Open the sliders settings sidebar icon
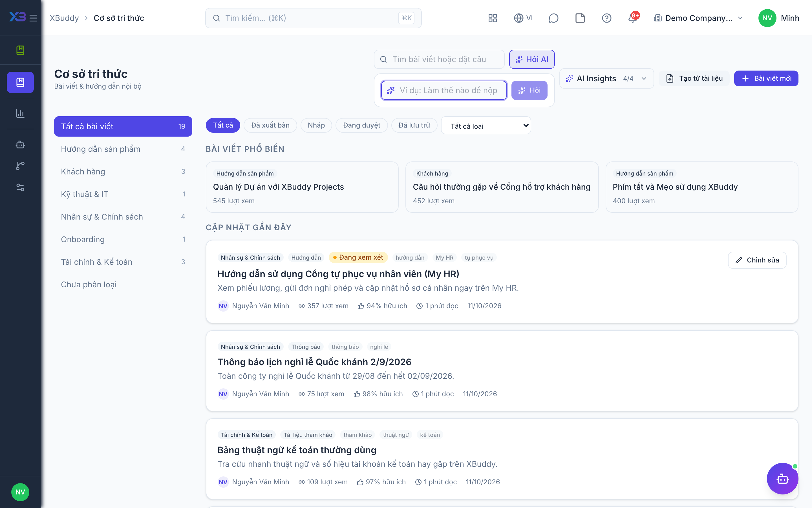This screenshot has height=508, width=812. coord(20,187)
